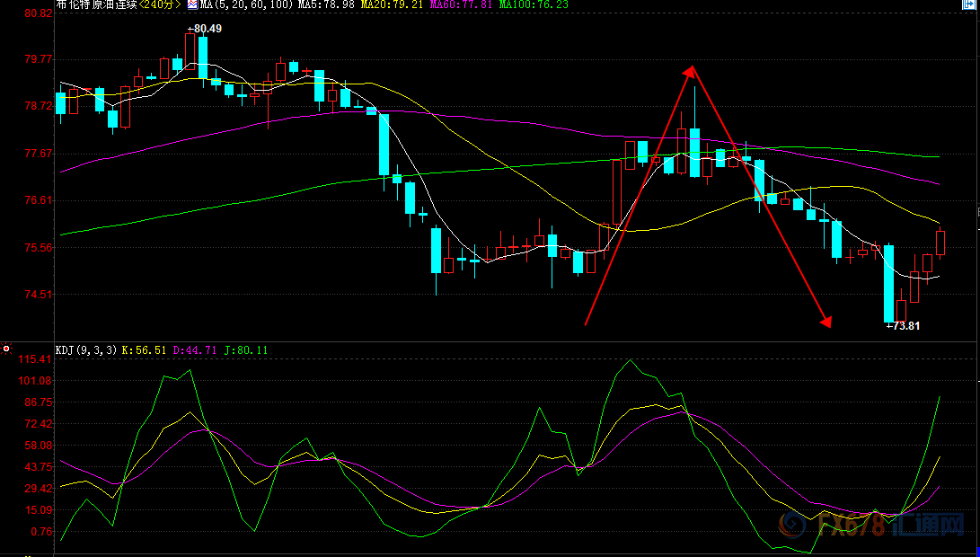
Task: Click the 0.76 KDJ axis label
Action: tap(40, 532)
